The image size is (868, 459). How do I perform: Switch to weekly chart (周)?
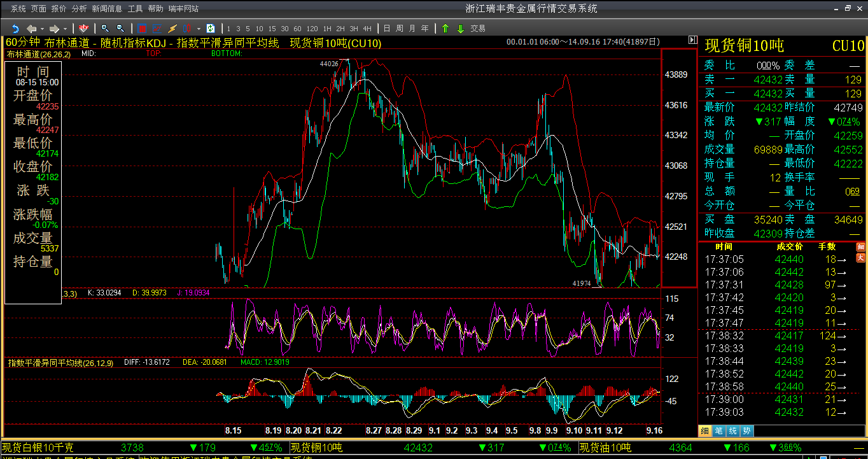pos(399,29)
